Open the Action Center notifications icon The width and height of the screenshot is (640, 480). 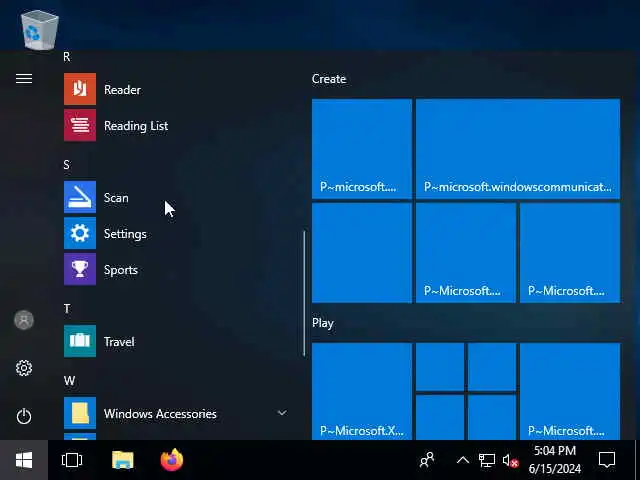pos(607,460)
